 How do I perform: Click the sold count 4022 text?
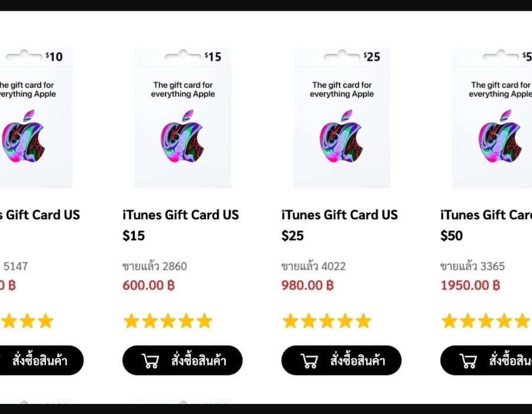pos(313,266)
